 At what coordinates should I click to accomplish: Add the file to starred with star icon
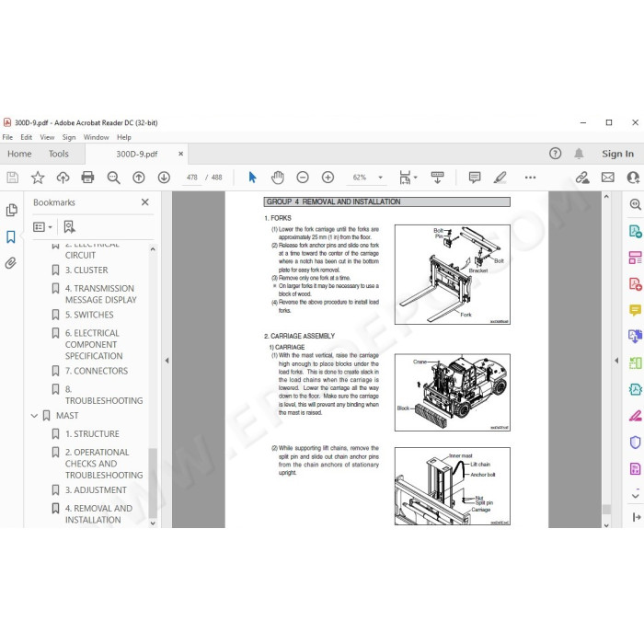38,178
